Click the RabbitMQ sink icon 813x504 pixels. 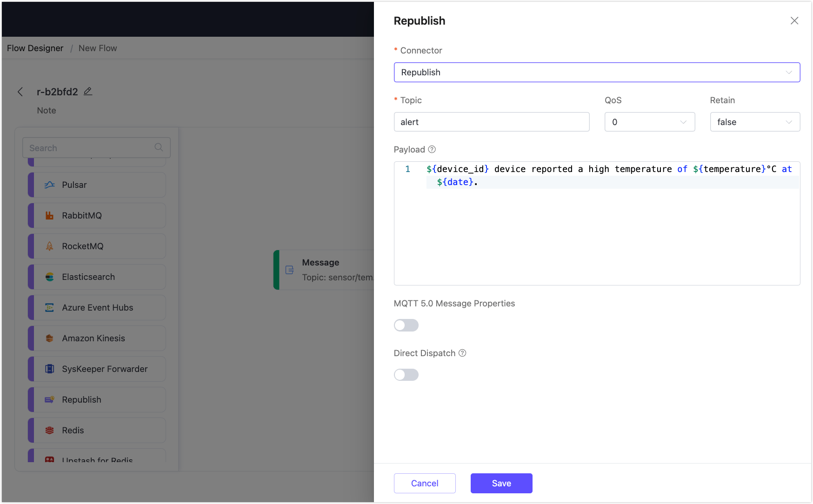tap(50, 215)
